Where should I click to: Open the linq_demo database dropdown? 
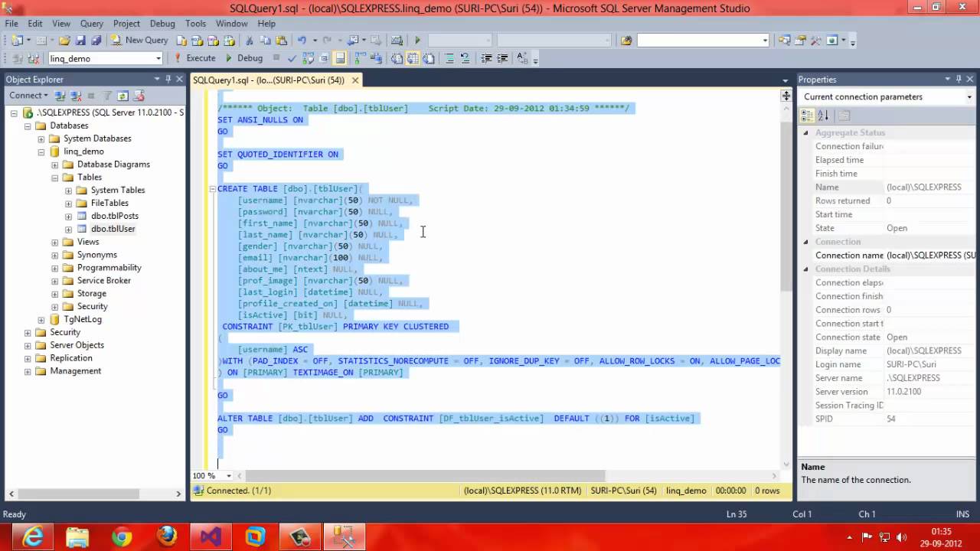158,58
